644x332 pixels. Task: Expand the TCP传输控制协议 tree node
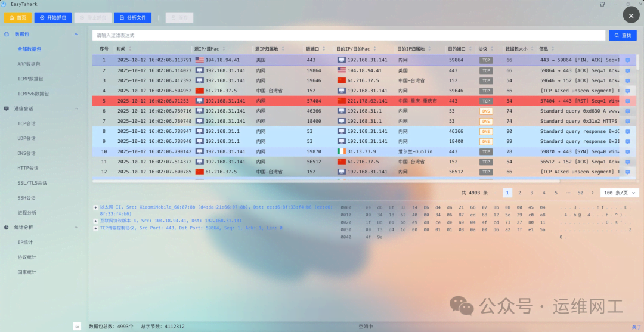coord(95,228)
